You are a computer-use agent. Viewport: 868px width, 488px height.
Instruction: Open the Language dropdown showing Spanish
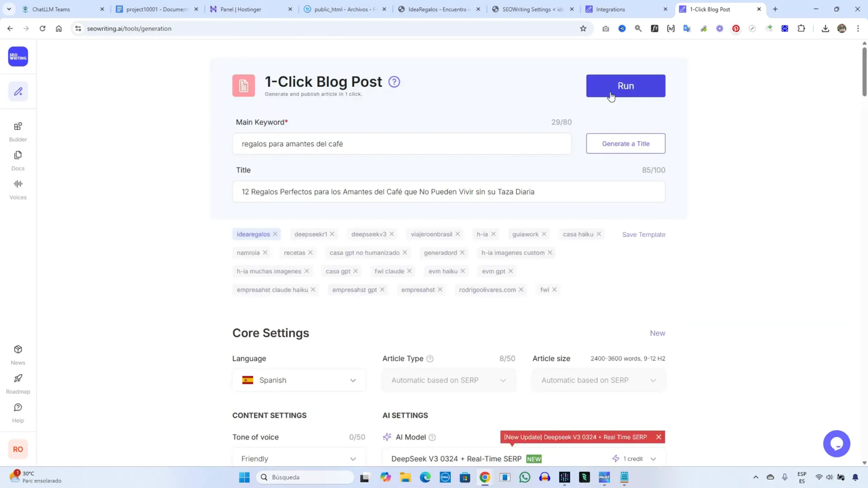coord(298,380)
